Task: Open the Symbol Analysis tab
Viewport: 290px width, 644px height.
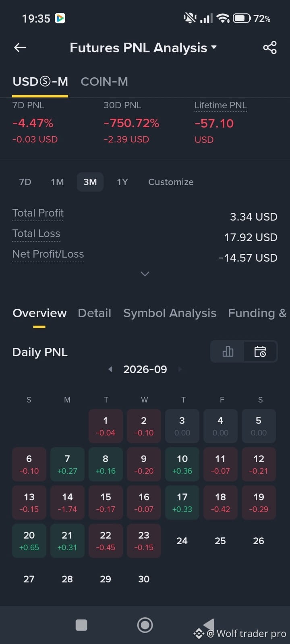Action: point(170,313)
